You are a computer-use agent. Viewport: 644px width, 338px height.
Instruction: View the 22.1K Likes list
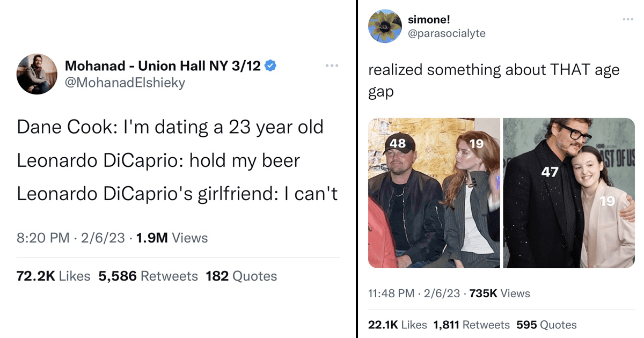click(x=398, y=325)
